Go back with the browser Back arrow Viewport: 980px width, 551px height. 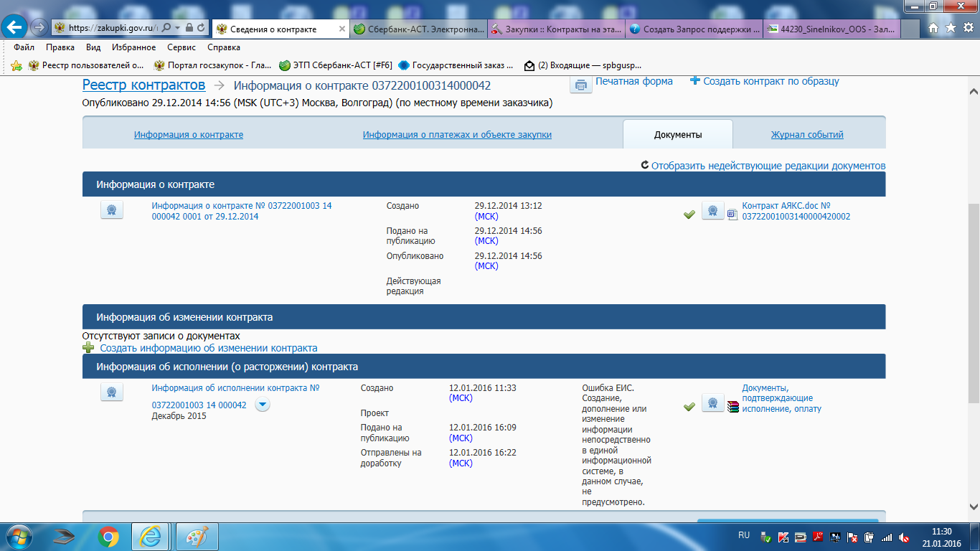point(16,27)
